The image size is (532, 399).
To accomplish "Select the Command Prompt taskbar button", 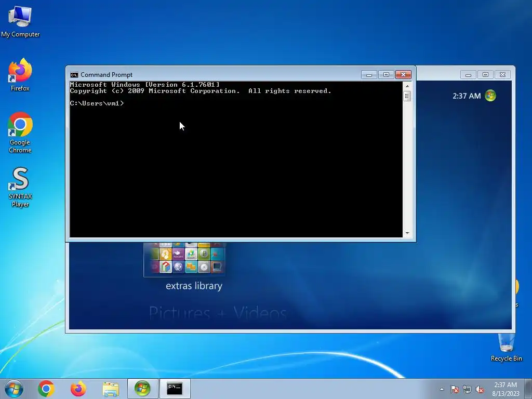I will pyautogui.click(x=175, y=389).
